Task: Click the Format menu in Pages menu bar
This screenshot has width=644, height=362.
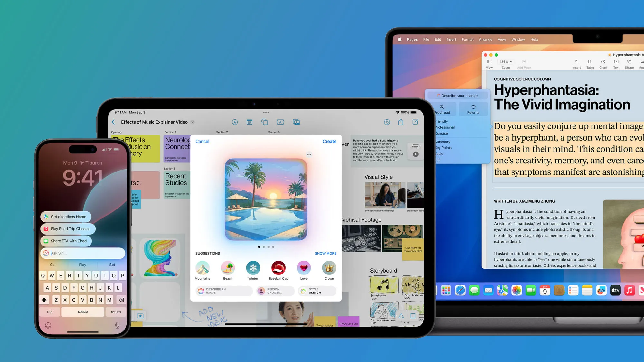Action: pos(468,39)
